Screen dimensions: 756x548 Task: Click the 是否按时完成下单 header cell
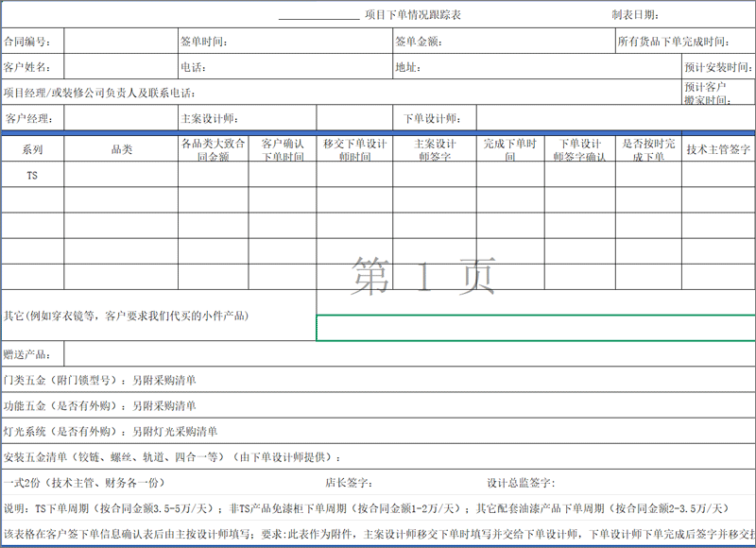click(647, 149)
